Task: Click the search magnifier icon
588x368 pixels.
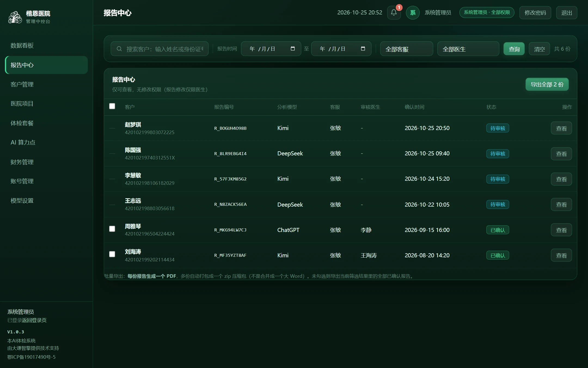Action: point(119,49)
